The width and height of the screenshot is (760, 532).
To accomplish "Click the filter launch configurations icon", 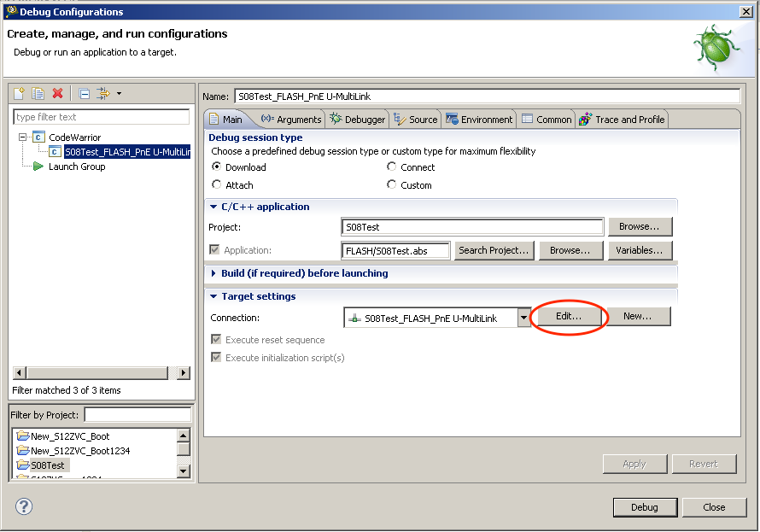I will (103, 93).
